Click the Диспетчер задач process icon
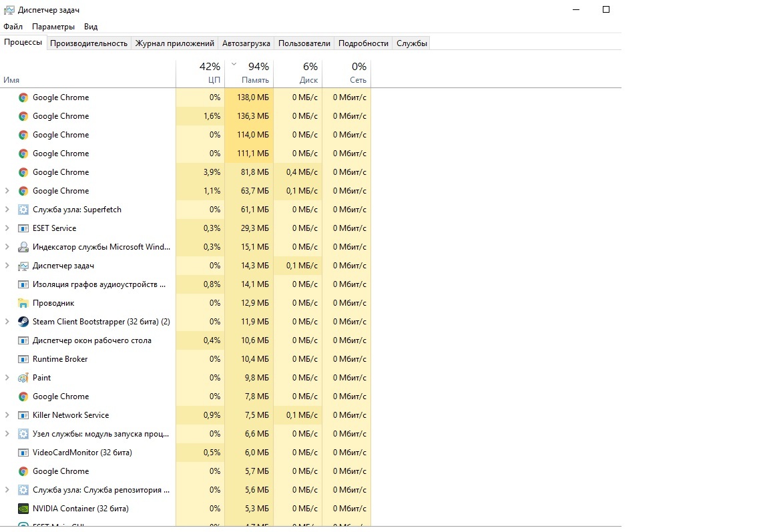The image size is (769, 532). coord(23,266)
